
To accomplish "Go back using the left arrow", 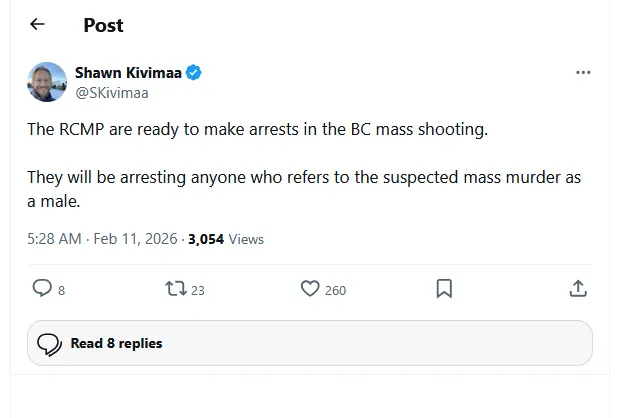I will tap(37, 24).
